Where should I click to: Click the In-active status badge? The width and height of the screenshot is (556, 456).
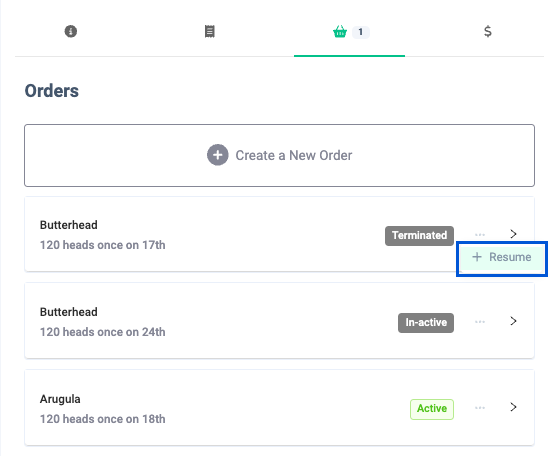click(x=426, y=323)
